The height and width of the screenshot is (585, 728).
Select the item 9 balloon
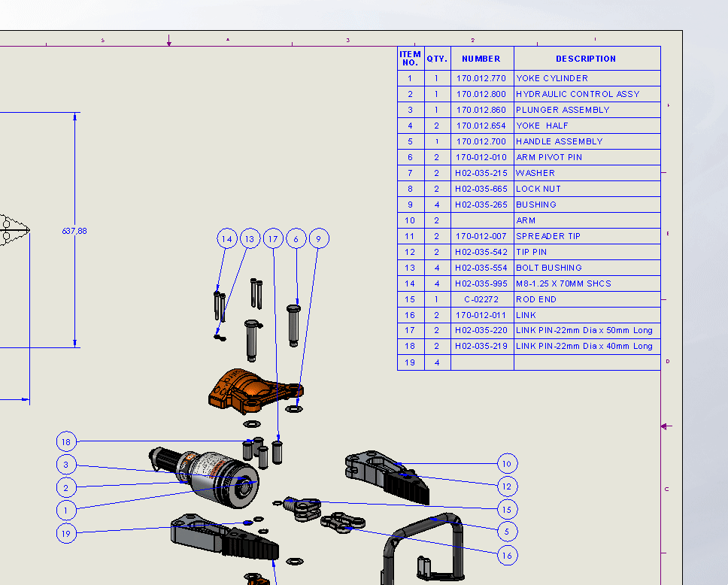tap(319, 239)
